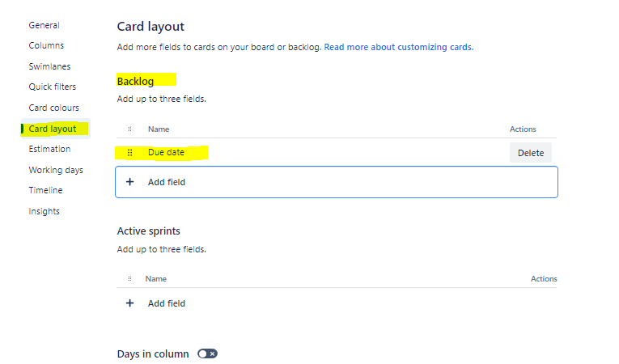The image size is (619, 364).
Task: Toggle the Days in column switch
Action: tap(207, 353)
